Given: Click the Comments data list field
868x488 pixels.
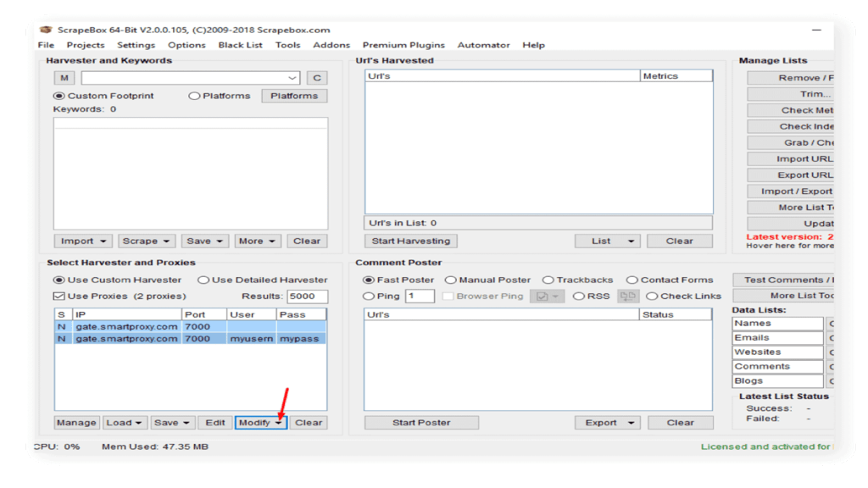Looking at the screenshot, I should coord(778,366).
